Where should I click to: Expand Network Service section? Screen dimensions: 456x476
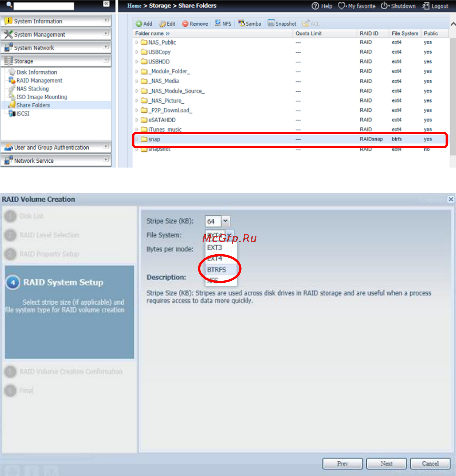click(106, 160)
